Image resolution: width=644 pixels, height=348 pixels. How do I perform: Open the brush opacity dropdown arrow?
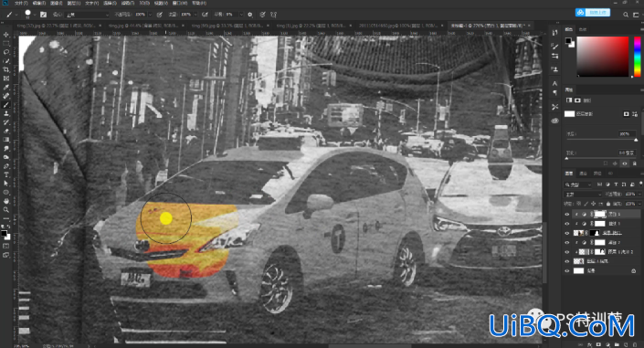(150, 15)
